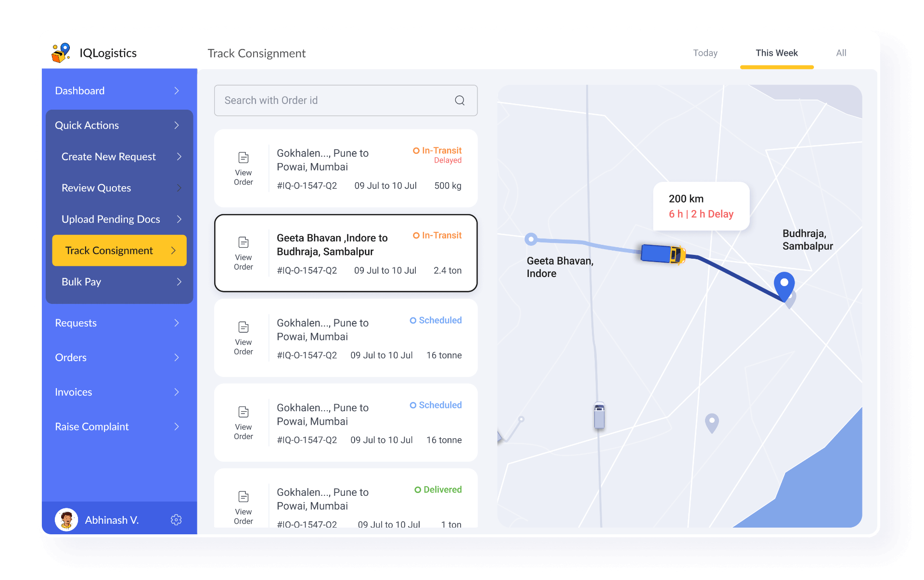The height and width of the screenshot is (580, 924).
Task: Expand the Dashboard menu chevron
Action: (x=177, y=91)
